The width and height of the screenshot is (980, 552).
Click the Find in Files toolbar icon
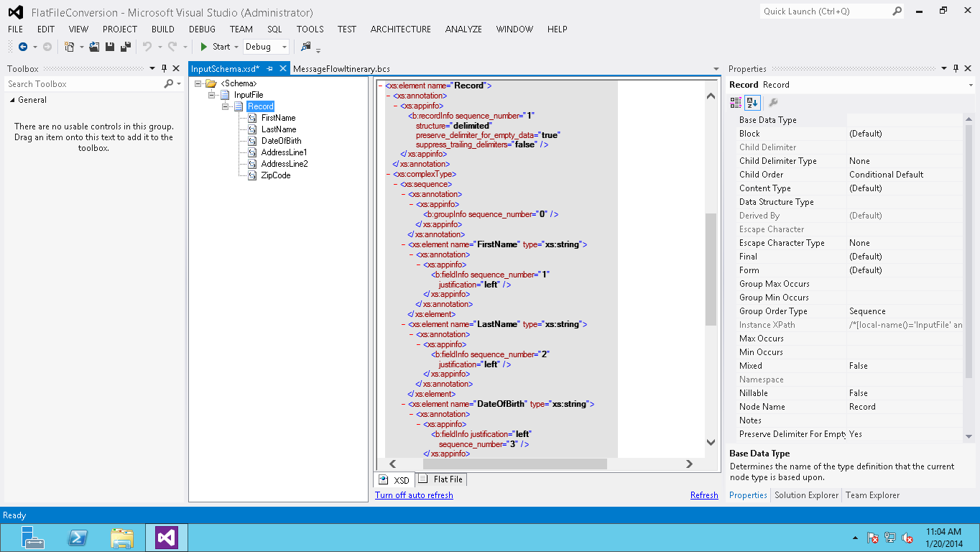click(306, 47)
